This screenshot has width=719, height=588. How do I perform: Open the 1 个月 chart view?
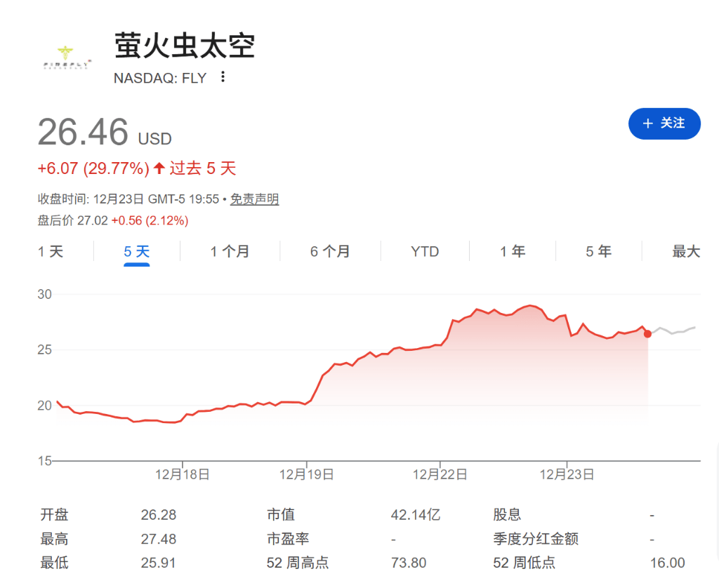tap(230, 251)
